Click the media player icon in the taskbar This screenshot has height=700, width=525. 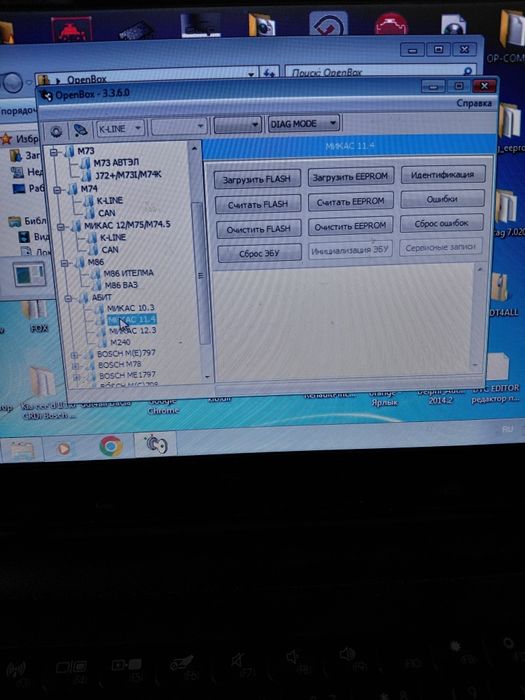(64, 448)
